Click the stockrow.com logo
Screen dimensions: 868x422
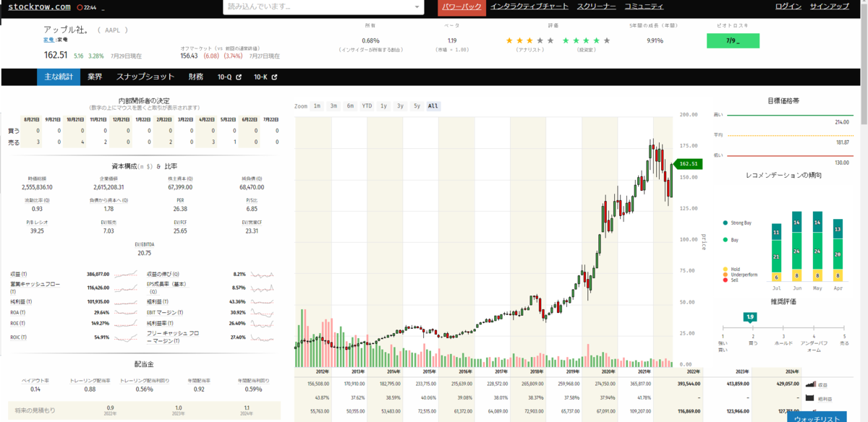pos(40,7)
